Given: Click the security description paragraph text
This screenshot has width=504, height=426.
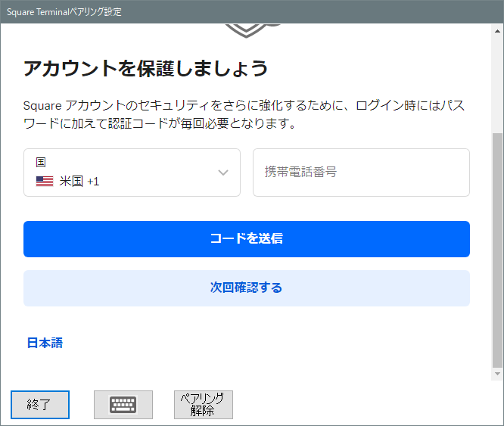Looking at the screenshot, I should coord(244,113).
